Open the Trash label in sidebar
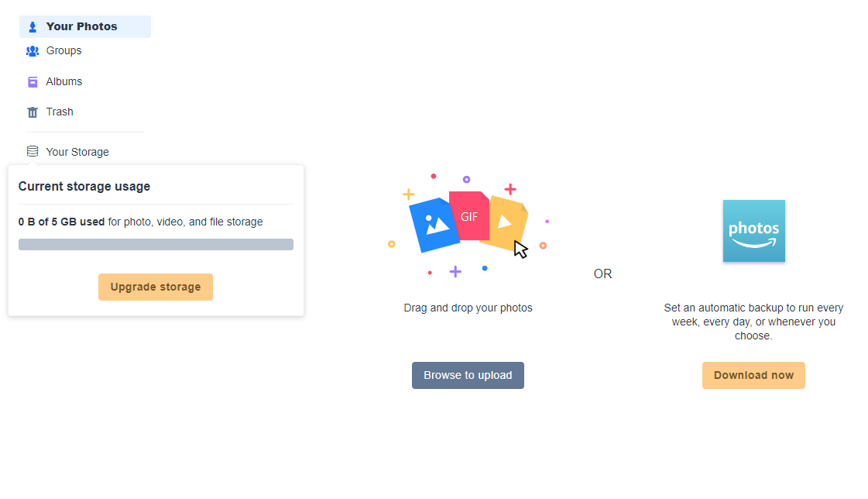The height and width of the screenshot is (499, 868). [x=59, y=112]
